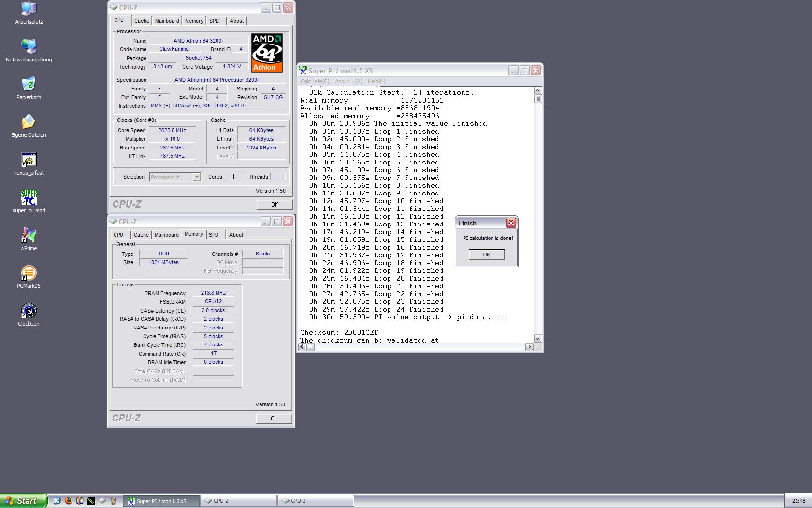Screen dimensions: 812x508
Task: Click the Name field AMD Athlon 64 3200+
Action: point(199,41)
